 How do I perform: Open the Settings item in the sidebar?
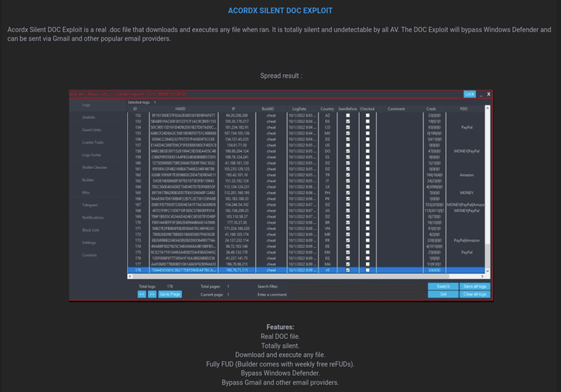coord(89,243)
